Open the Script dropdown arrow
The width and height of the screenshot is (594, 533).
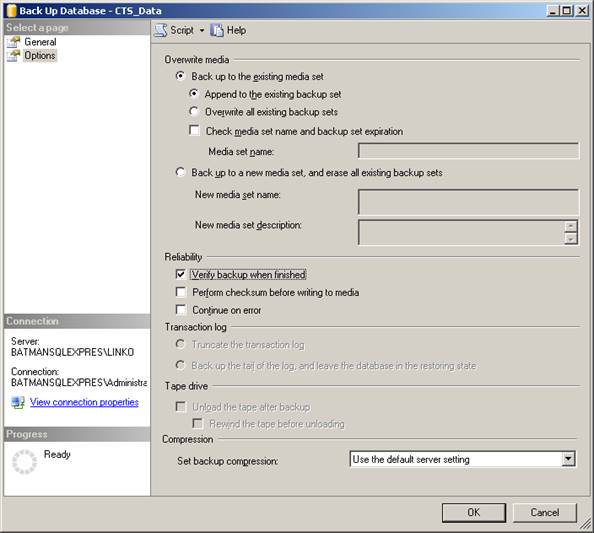click(x=202, y=30)
